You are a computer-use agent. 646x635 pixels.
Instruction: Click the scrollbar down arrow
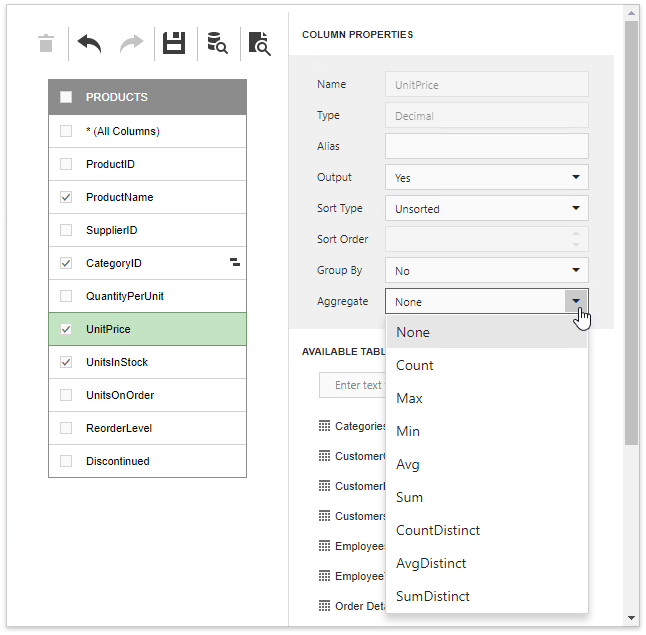pyautogui.click(x=631, y=617)
